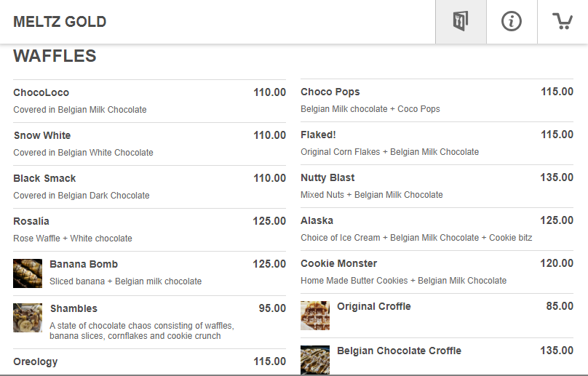
Task: Select the Rosalía waffle item
Action: (x=31, y=221)
